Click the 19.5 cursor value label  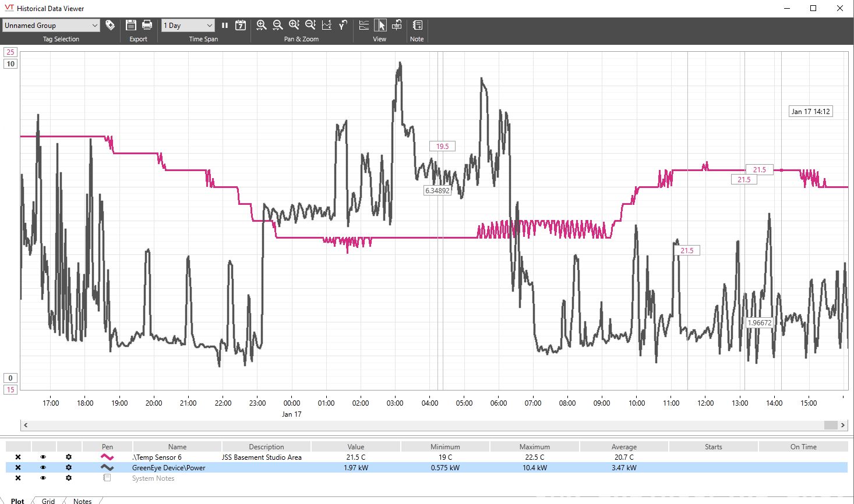[443, 147]
